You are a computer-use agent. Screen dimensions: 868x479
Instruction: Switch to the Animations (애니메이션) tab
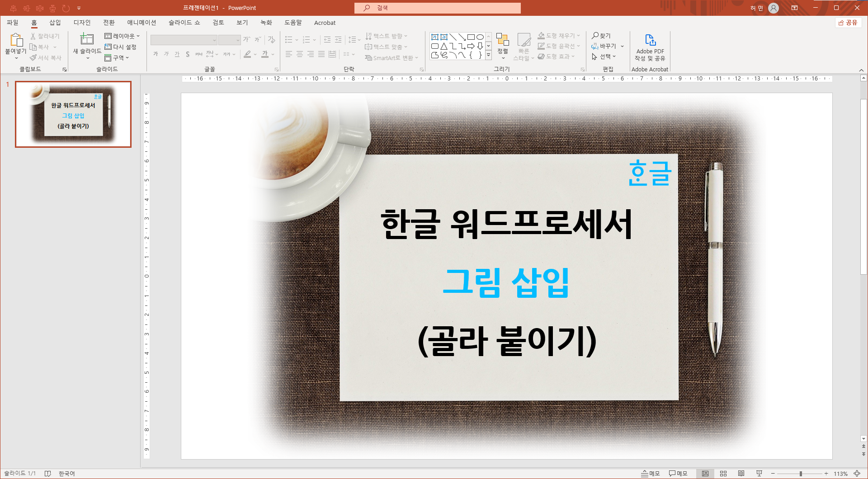pos(142,23)
